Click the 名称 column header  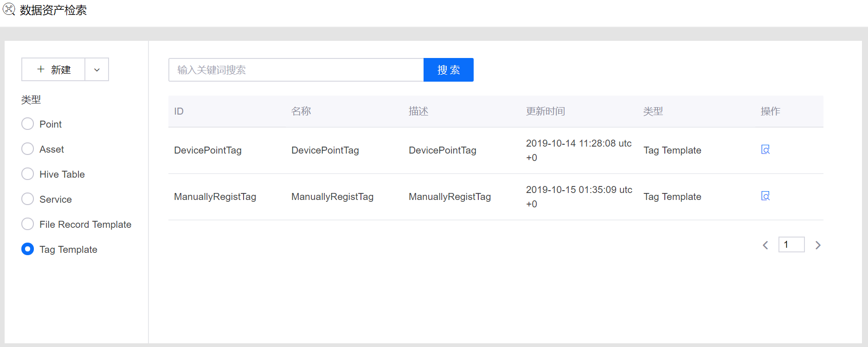click(x=301, y=111)
